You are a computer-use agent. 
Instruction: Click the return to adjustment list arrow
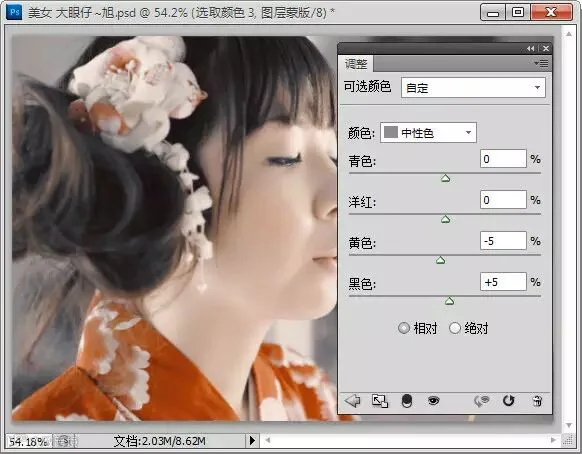pos(352,401)
